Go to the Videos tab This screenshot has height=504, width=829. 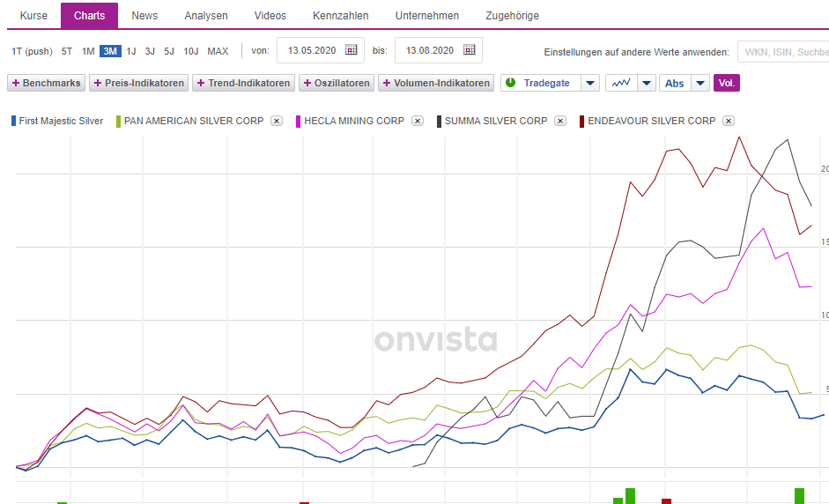(x=270, y=16)
